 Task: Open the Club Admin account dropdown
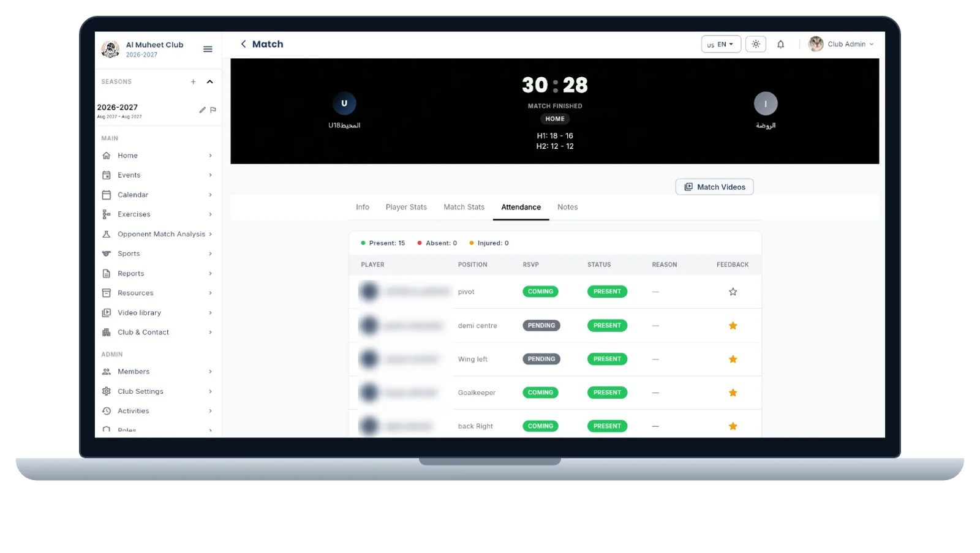coord(841,44)
